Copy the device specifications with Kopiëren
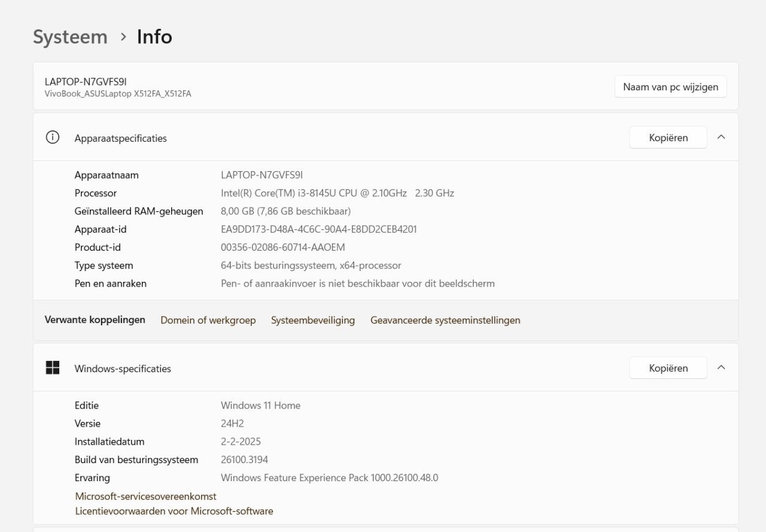Screen dimensions: 766x532 point(668,138)
